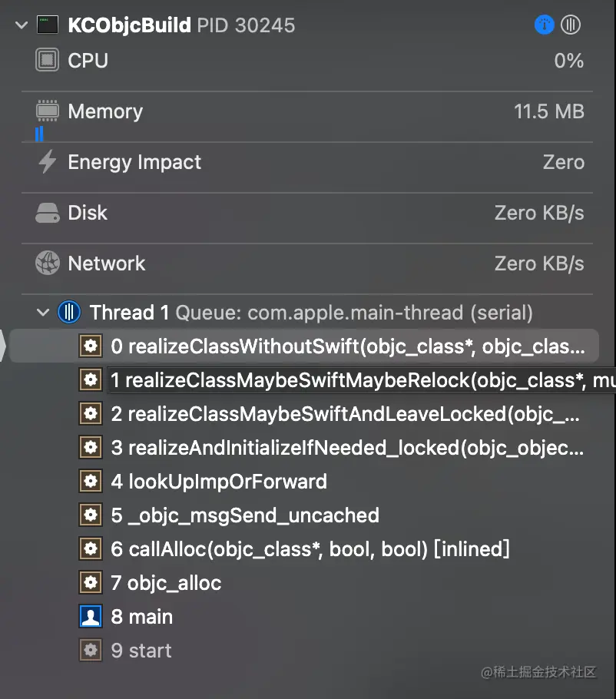Image resolution: width=616 pixels, height=699 pixels.
Task: Select frame 4 lookUpImpOrForward
Action: click(x=203, y=482)
